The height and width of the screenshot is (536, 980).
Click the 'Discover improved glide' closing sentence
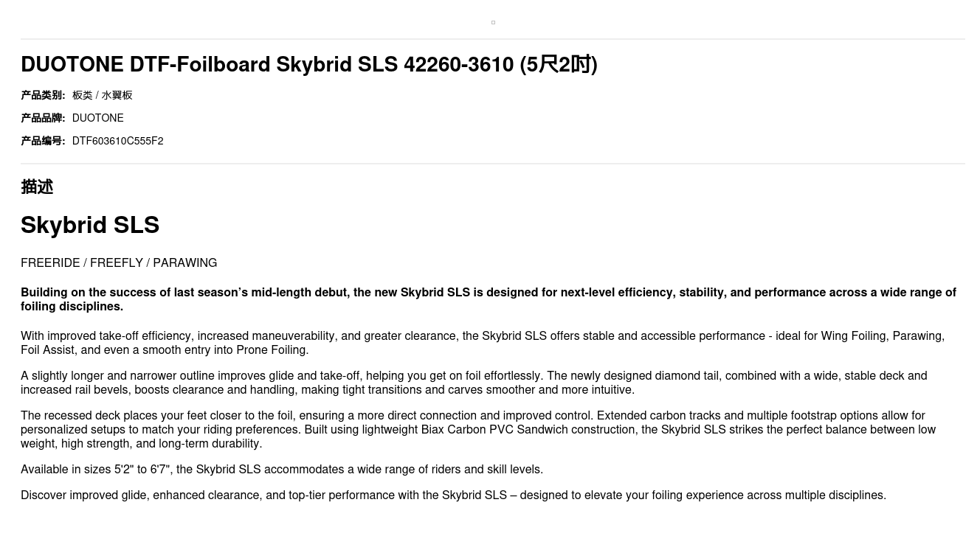point(453,495)
